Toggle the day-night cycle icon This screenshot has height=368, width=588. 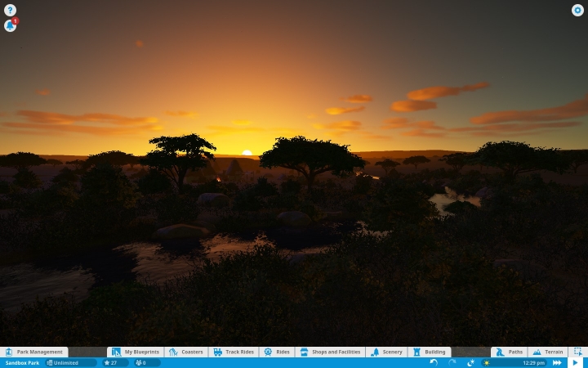point(470,362)
